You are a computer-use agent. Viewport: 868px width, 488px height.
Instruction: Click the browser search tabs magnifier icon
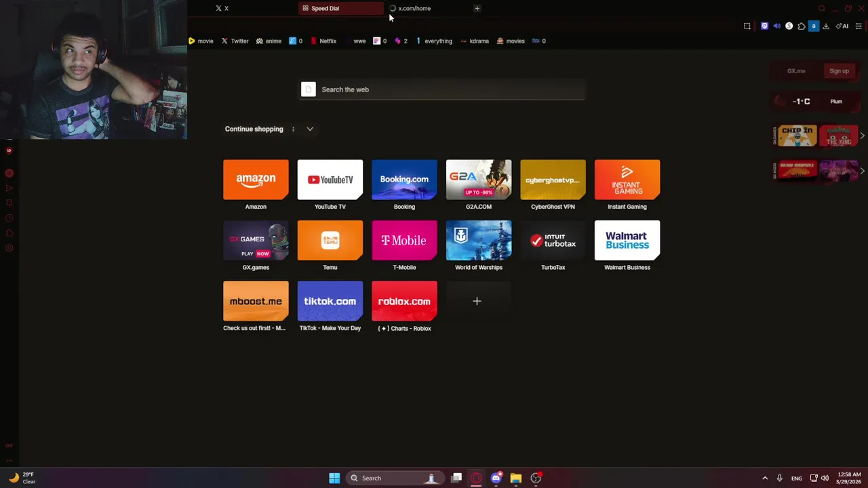(x=822, y=9)
